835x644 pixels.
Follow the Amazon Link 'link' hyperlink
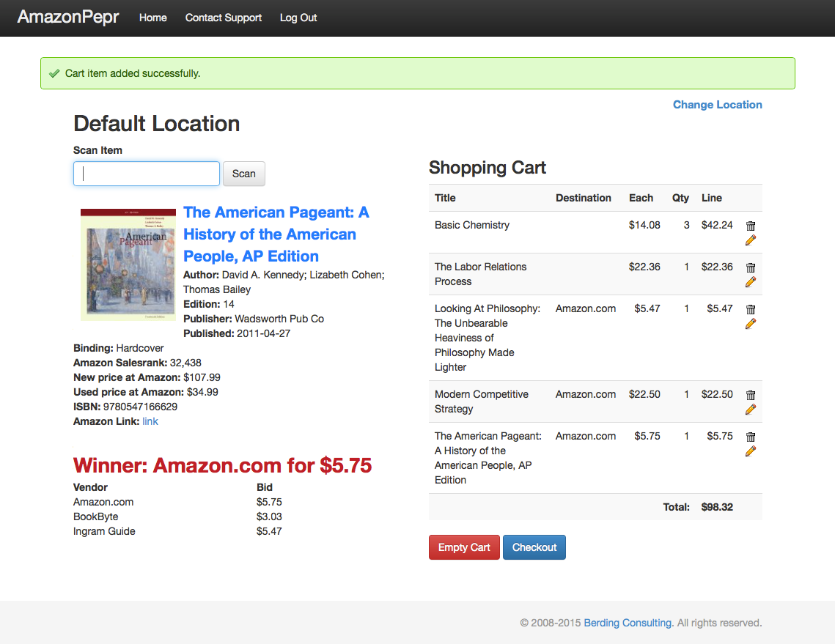[x=150, y=421]
